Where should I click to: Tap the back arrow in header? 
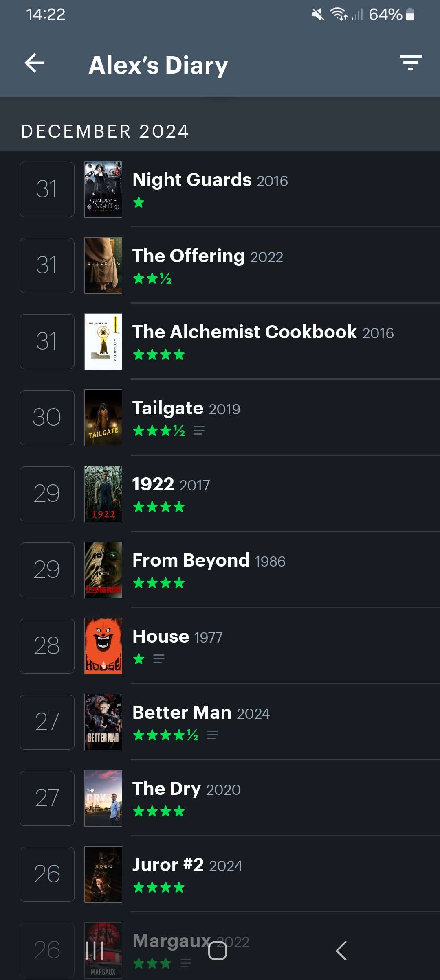point(35,63)
